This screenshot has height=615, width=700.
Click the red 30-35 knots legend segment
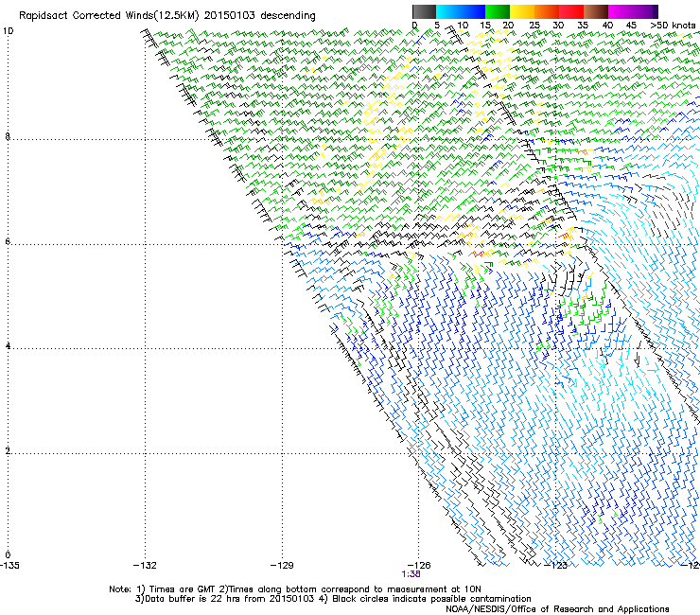click(x=571, y=11)
